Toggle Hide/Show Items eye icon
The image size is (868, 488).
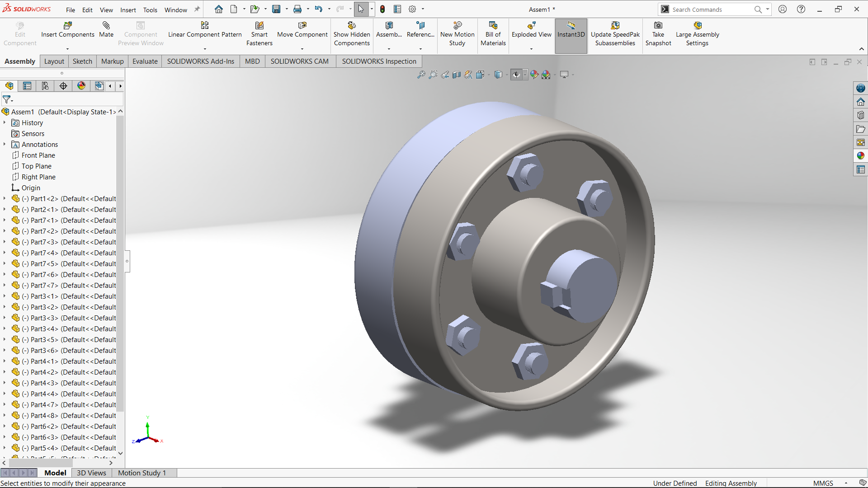(516, 75)
